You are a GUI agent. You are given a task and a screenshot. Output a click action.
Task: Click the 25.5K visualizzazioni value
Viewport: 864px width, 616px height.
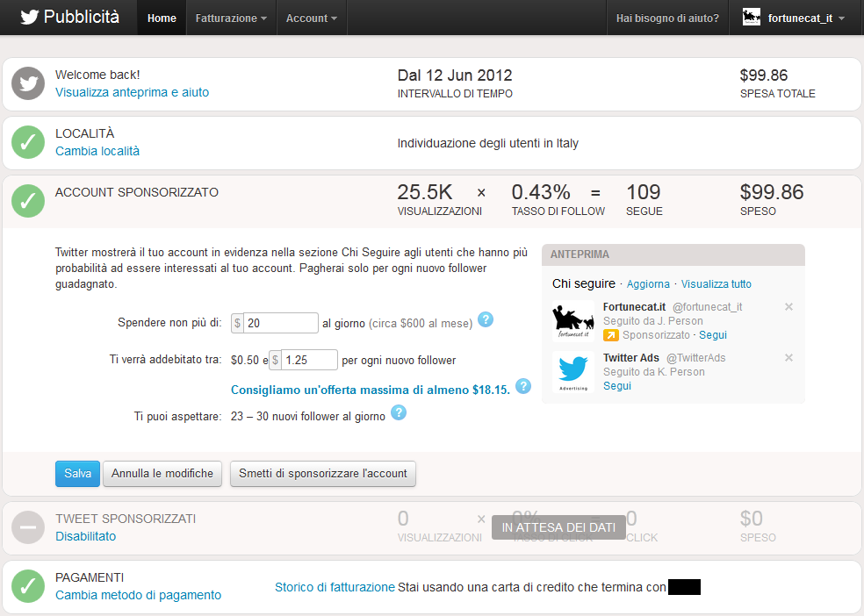[x=425, y=192]
